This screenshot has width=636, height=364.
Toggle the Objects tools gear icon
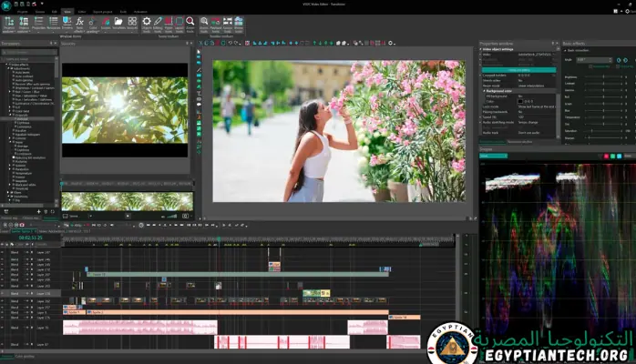click(x=147, y=25)
